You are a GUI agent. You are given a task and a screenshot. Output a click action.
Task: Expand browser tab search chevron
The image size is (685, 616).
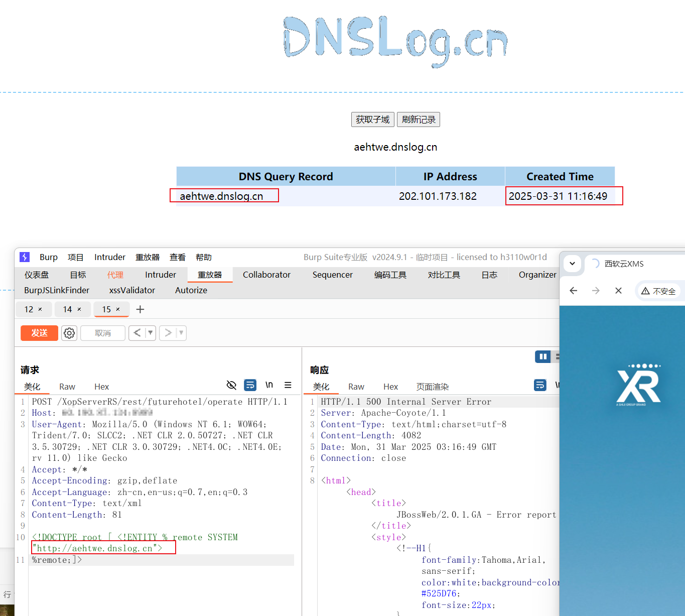pos(572,264)
